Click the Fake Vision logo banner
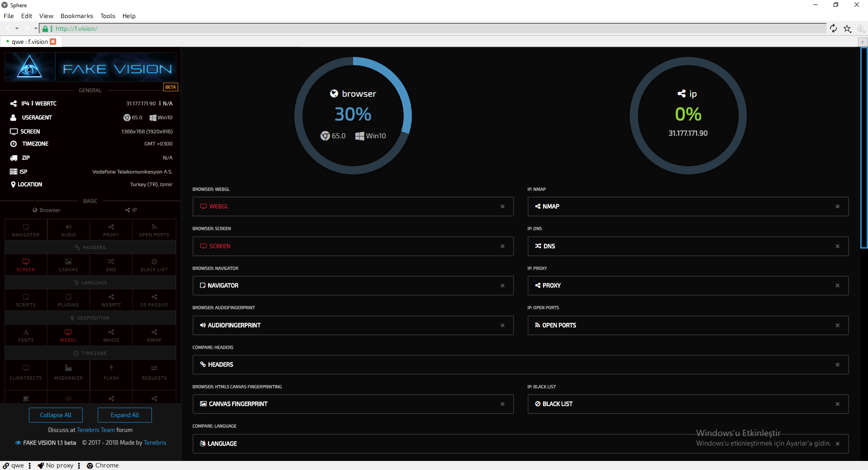868x470 pixels. (90, 67)
